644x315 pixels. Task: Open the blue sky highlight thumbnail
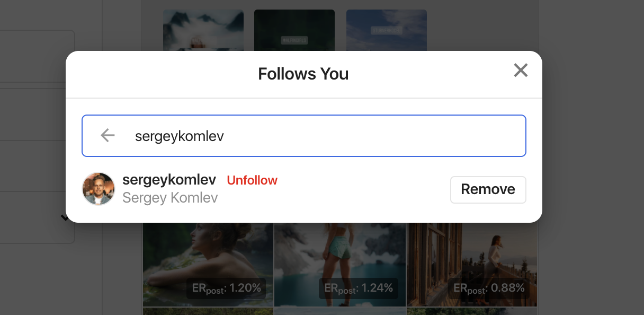pos(386,30)
